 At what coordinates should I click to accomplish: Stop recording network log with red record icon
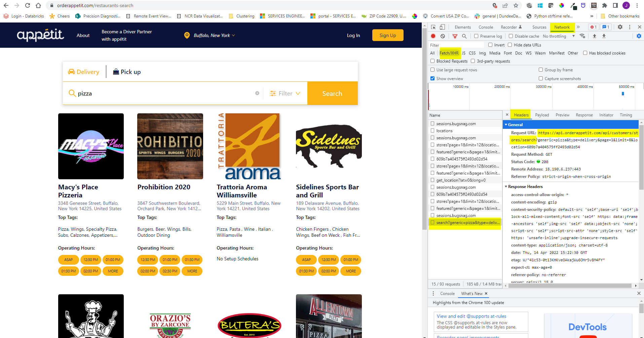(x=433, y=36)
